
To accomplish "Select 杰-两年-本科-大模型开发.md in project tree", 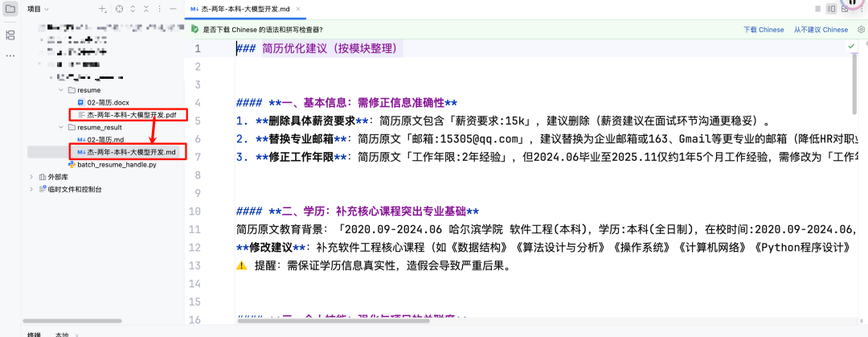I will tap(127, 152).
